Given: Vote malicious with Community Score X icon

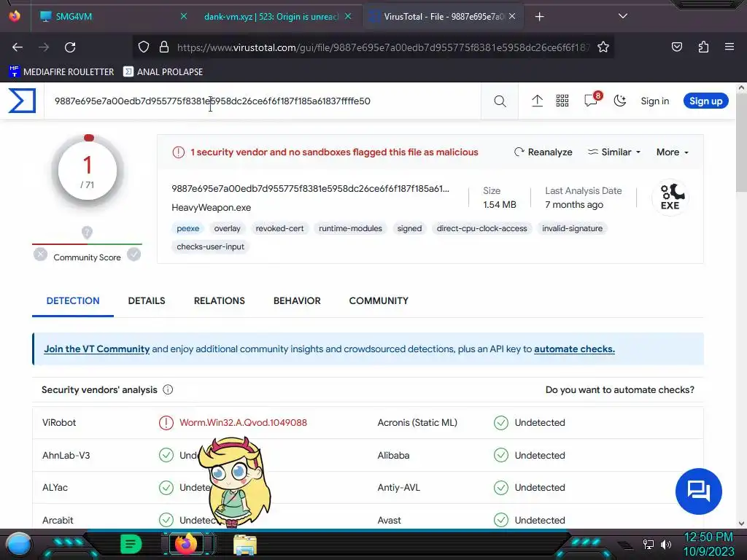Looking at the screenshot, I should coord(41,254).
